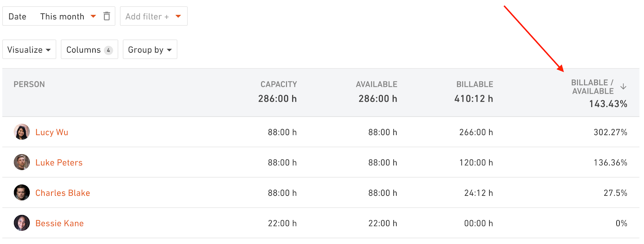Click Charles Blake's avatar photo
The height and width of the screenshot is (244, 644).
(x=22, y=193)
